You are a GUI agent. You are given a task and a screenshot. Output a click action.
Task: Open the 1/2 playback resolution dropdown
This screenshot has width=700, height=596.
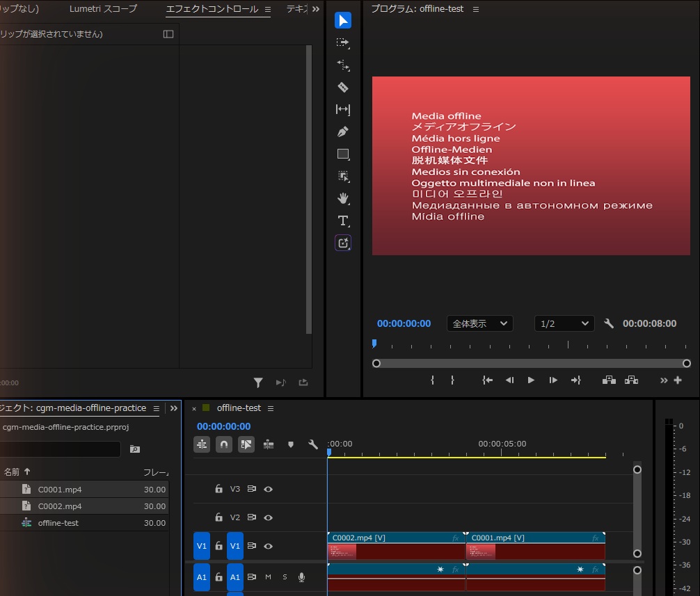564,323
